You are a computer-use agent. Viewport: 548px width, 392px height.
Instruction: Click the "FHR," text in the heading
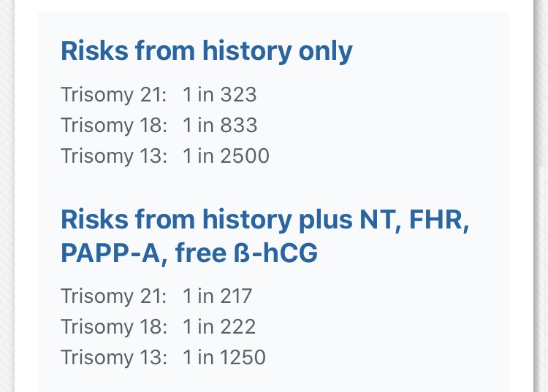coord(437,219)
